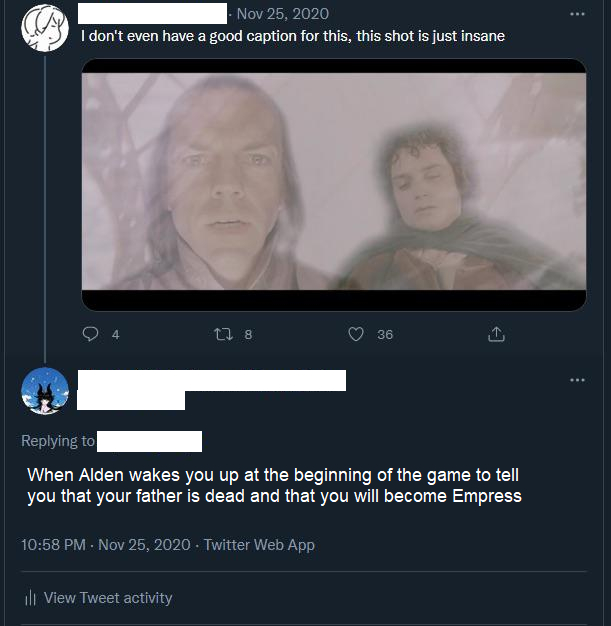Click the Nov 25, 2020 date link

click(283, 14)
